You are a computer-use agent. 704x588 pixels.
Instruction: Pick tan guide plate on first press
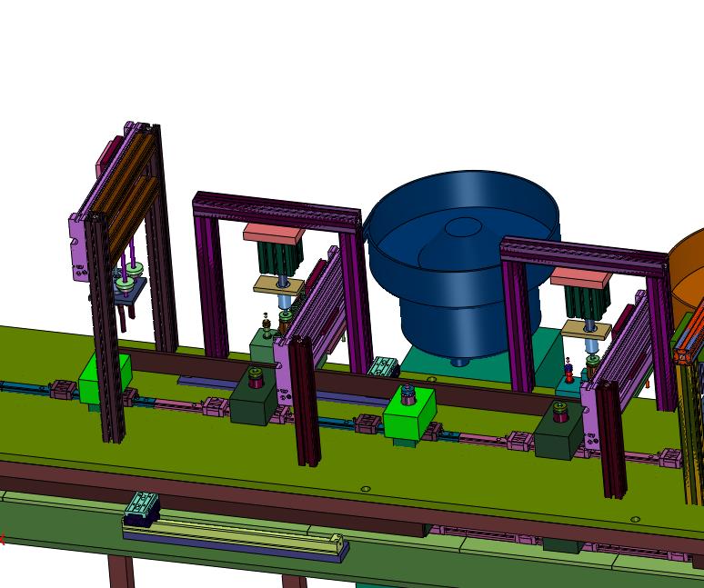tap(278, 285)
